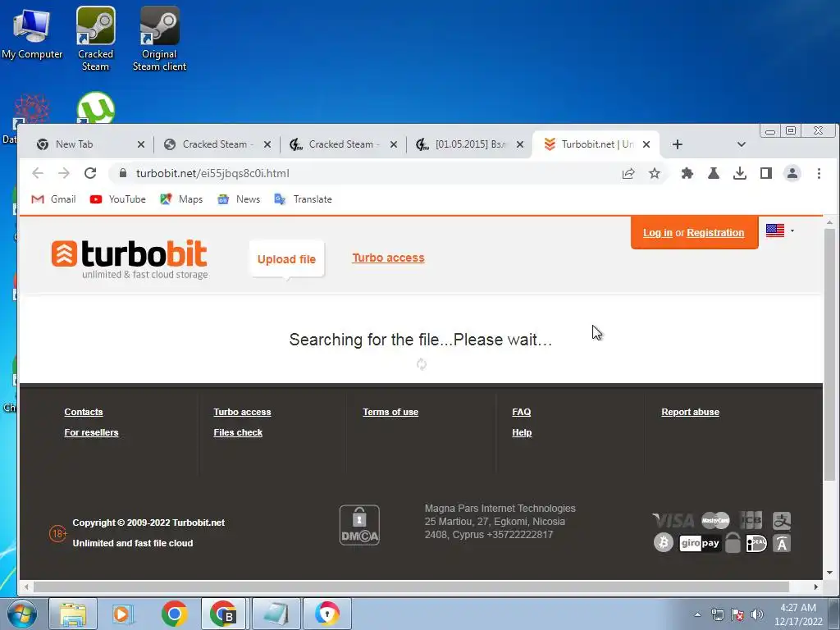The image size is (840, 630).
Task: Click the browser forward arrow
Action: (64, 173)
